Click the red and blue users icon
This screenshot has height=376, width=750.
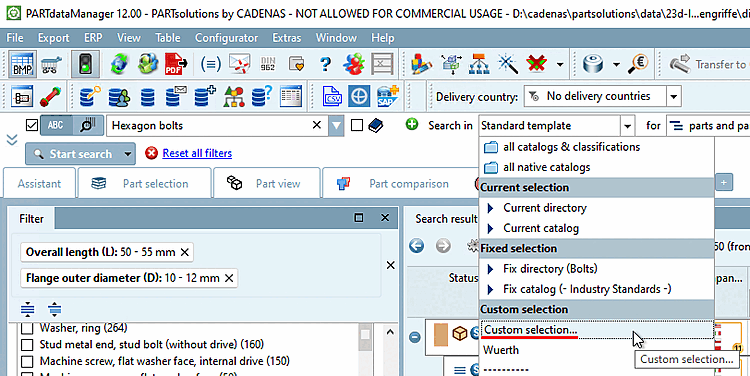click(x=354, y=64)
